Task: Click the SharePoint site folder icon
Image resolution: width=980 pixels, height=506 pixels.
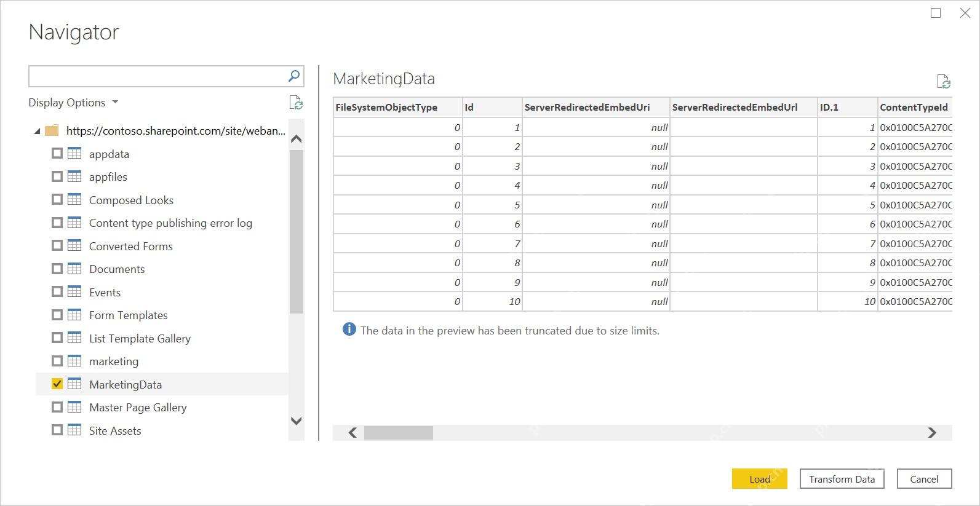Action: click(x=52, y=130)
